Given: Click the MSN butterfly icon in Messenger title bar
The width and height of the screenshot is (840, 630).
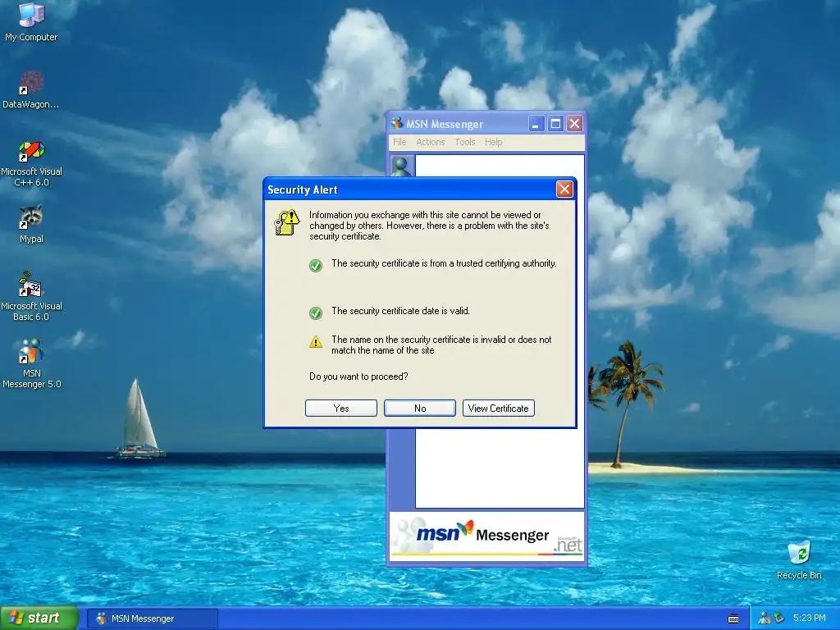Looking at the screenshot, I should pos(397,124).
